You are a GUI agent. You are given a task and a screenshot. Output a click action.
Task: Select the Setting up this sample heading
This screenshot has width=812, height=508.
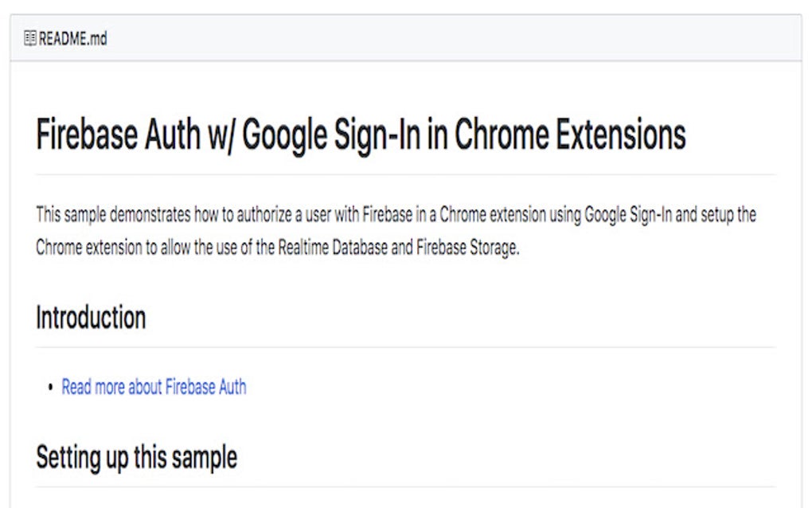point(135,456)
